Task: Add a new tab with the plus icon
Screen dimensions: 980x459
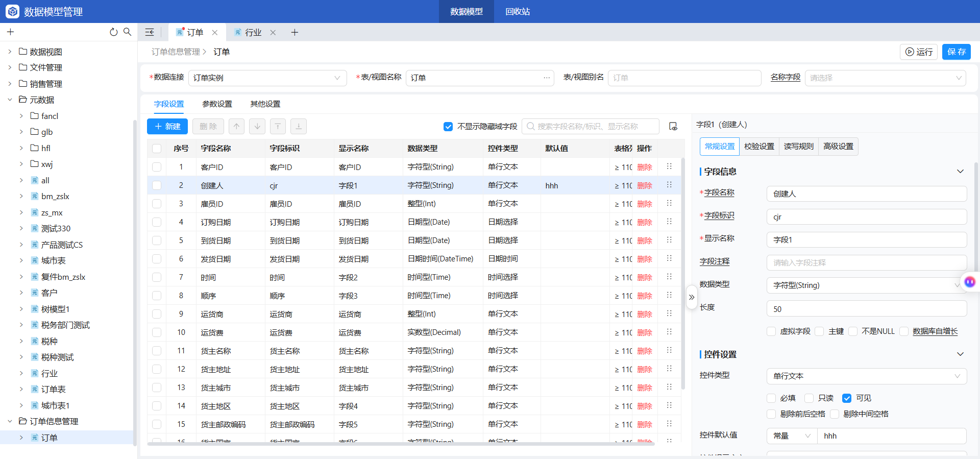Action: pos(295,33)
